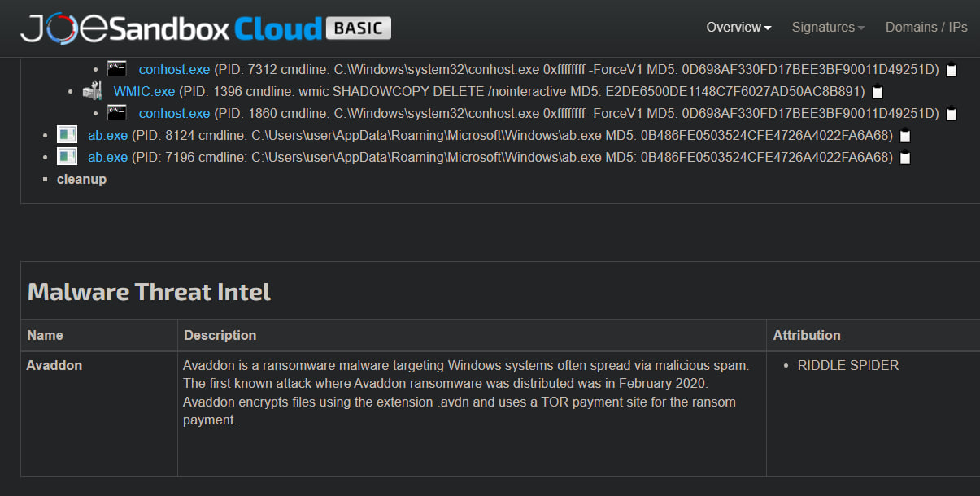Click the RIDDLE SPIDER attribution entry
The image size is (980, 496).
[848, 366]
